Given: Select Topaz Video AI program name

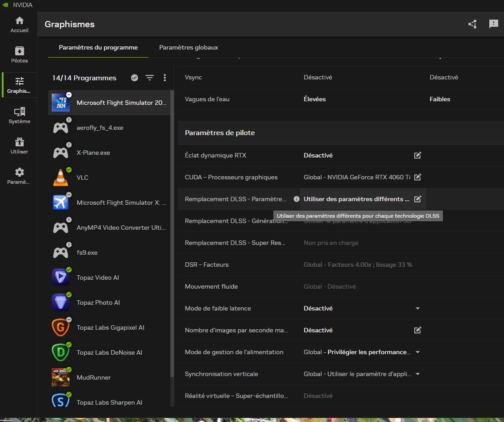Looking at the screenshot, I should coord(98,277).
